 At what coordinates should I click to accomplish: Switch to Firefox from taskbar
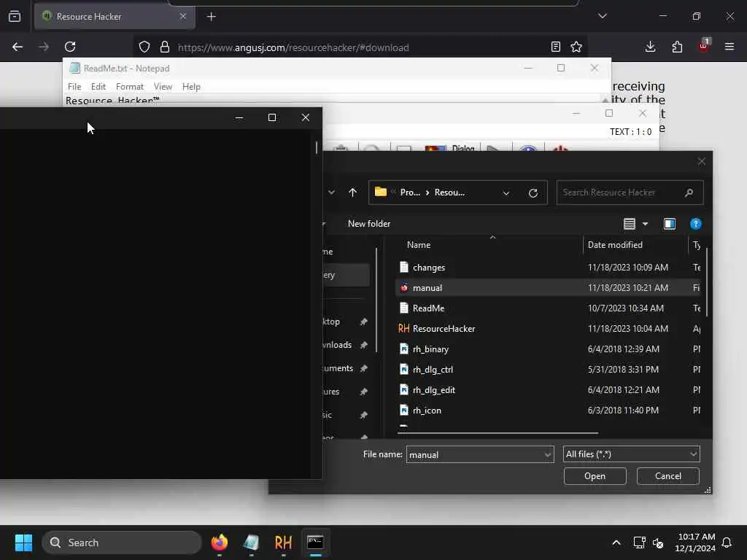coord(219,542)
